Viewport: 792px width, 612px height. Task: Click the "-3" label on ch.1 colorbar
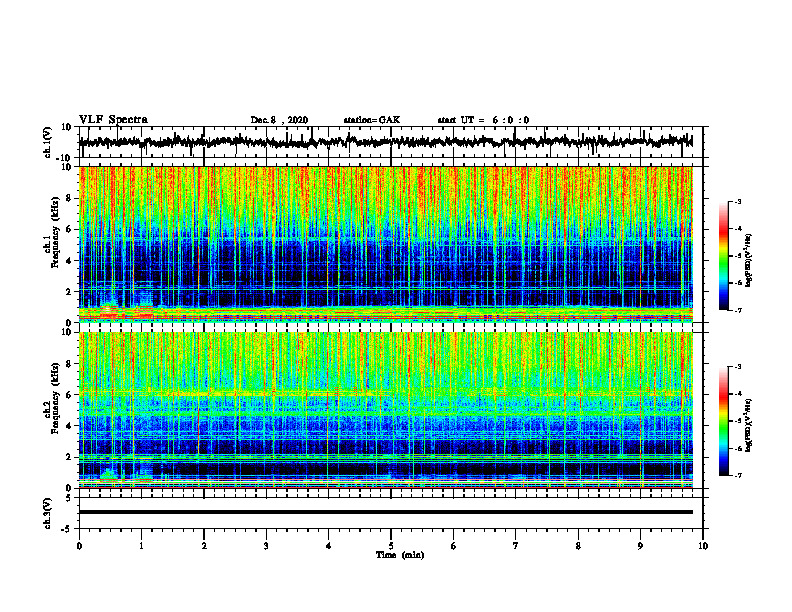point(737,202)
